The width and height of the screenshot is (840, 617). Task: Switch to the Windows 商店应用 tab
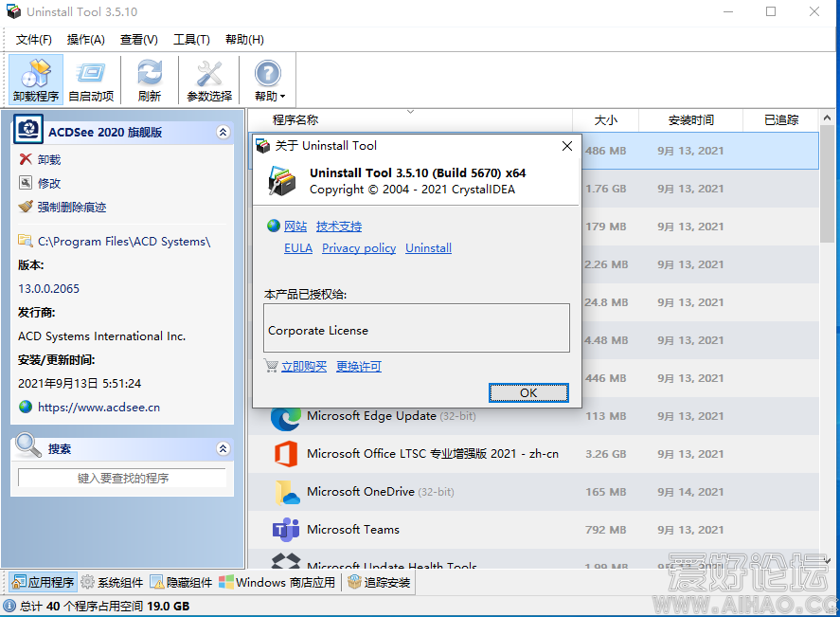tap(277, 582)
